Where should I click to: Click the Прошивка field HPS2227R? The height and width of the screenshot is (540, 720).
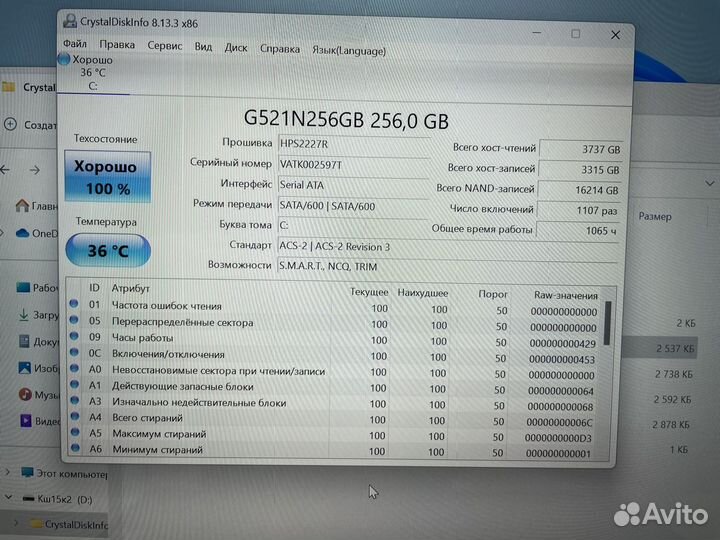pos(354,144)
